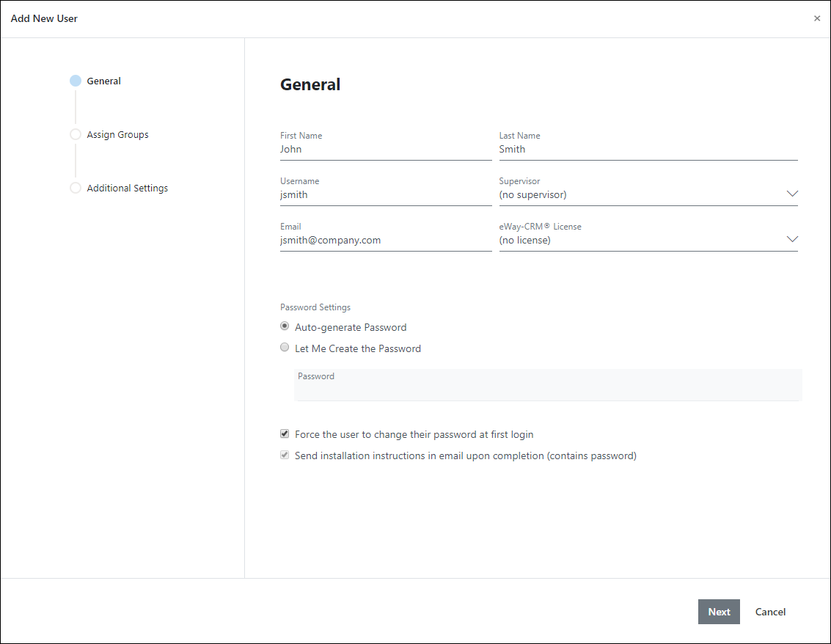831x644 pixels.
Task: Select the General step indicator circle
Action: [76, 81]
